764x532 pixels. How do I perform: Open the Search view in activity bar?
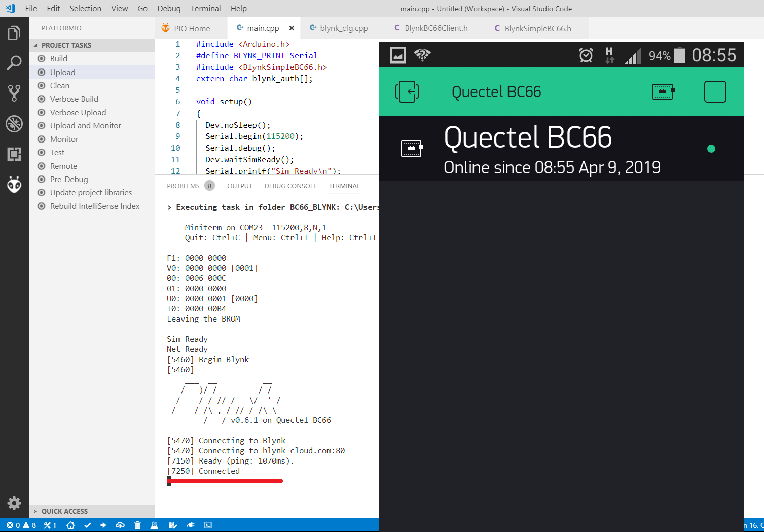pos(14,63)
